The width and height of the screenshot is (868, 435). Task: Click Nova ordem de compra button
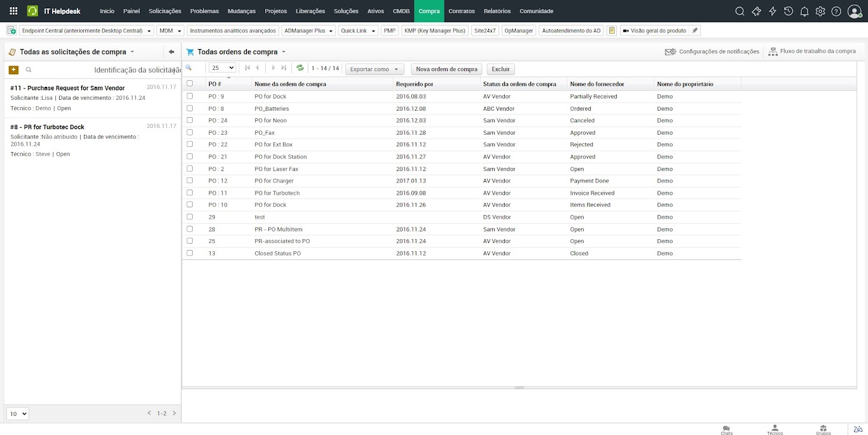point(446,69)
